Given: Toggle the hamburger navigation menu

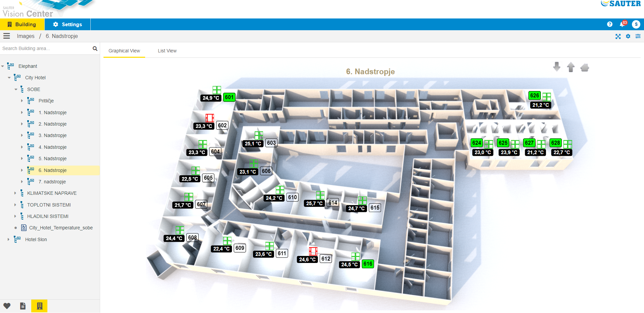Looking at the screenshot, I should tap(7, 36).
